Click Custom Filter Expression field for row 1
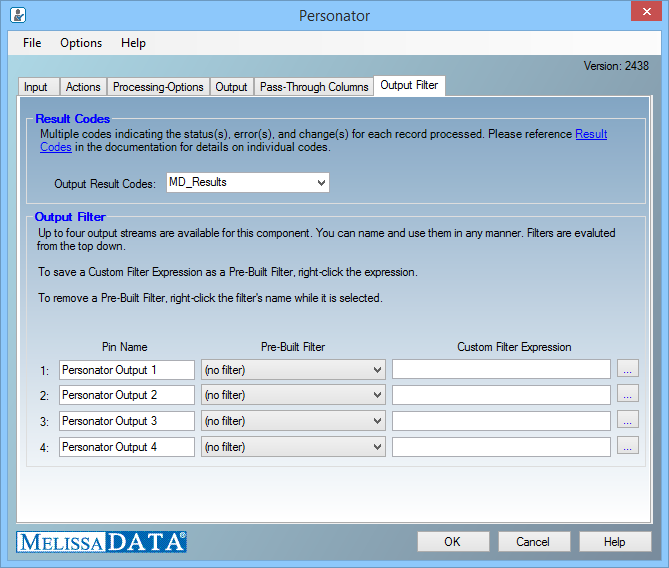This screenshot has width=669, height=568. [501, 370]
